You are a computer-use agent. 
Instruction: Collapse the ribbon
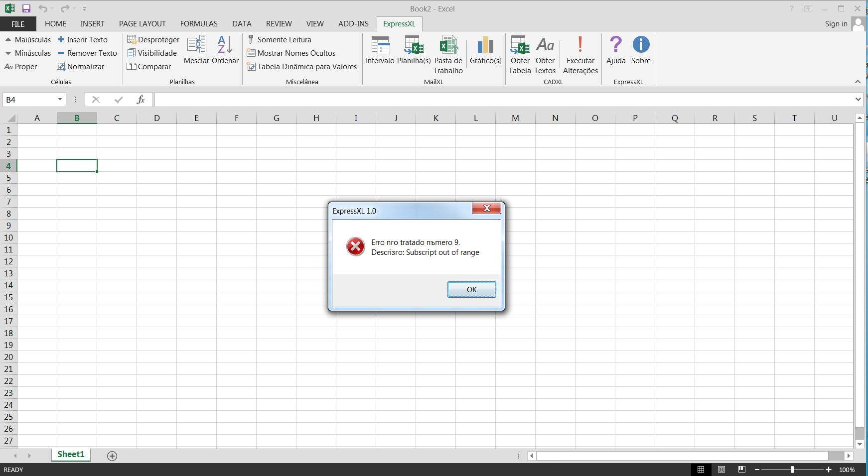[858, 82]
